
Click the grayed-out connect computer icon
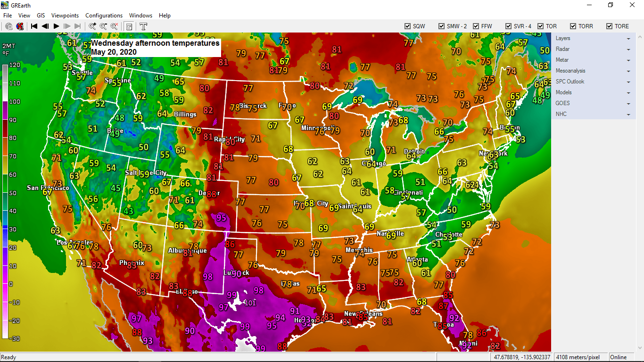(9, 26)
